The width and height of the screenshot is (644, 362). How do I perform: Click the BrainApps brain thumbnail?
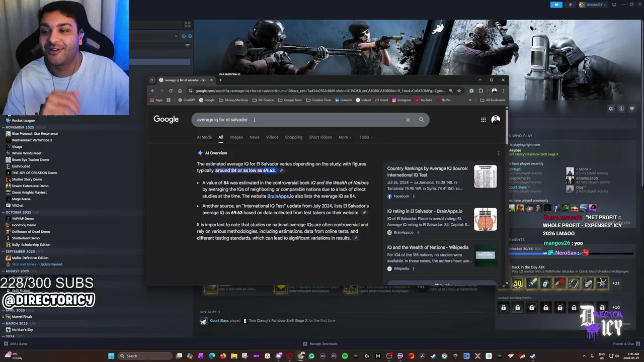(x=485, y=219)
